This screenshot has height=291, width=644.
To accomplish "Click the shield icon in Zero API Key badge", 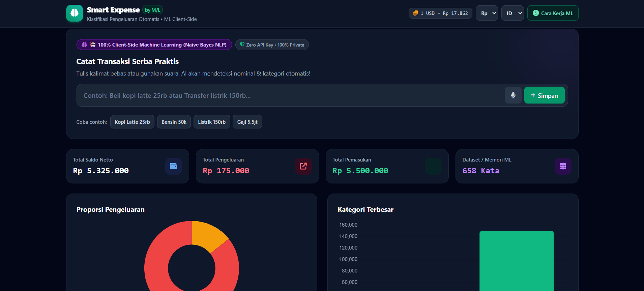I will tap(242, 45).
